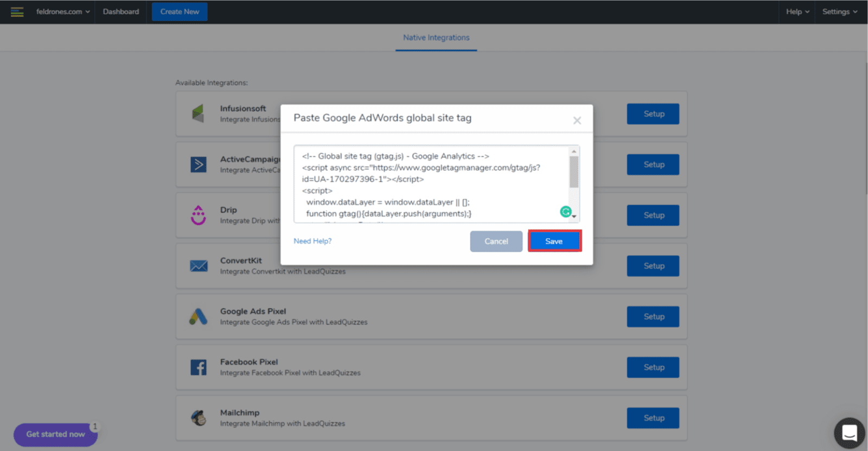868x451 pixels.
Task: Open the Settings dropdown menu
Action: click(840, 11)
